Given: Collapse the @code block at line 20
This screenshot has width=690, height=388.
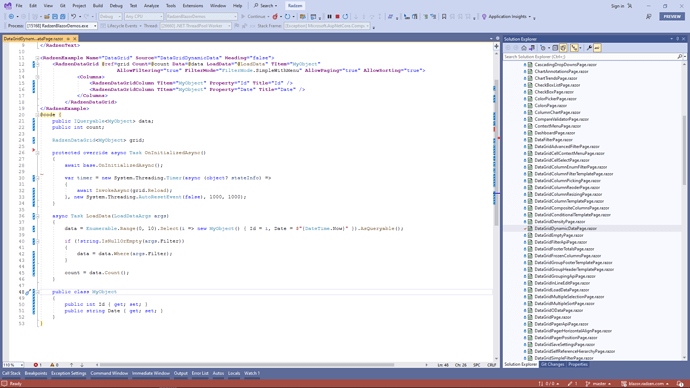Looking at the screenshot, I should click(37, 115).
